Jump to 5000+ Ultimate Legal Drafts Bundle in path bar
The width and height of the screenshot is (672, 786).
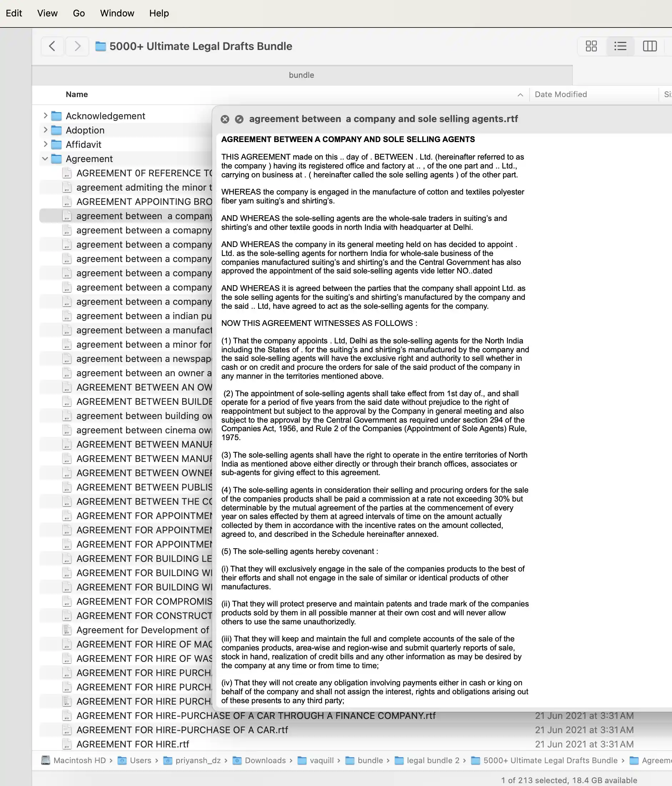pyautogui.click(x=551, y=760)
